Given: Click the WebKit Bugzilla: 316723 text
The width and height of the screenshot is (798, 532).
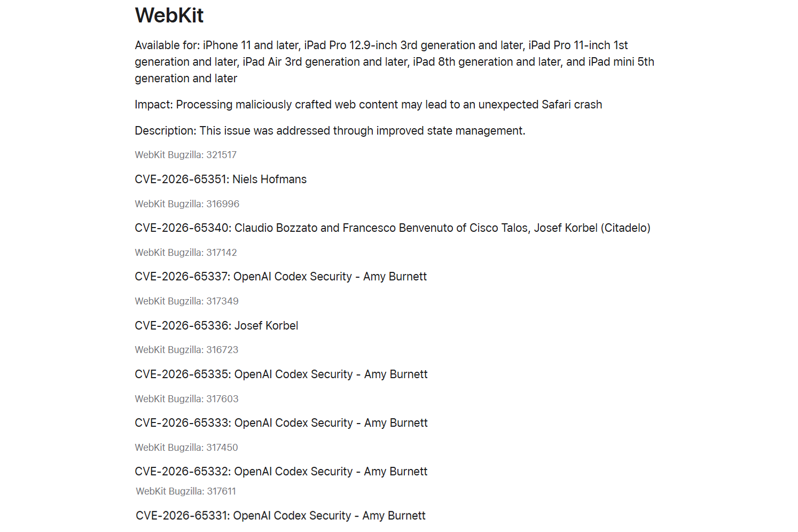Looking at the screenshot, I should click(186, 350).
